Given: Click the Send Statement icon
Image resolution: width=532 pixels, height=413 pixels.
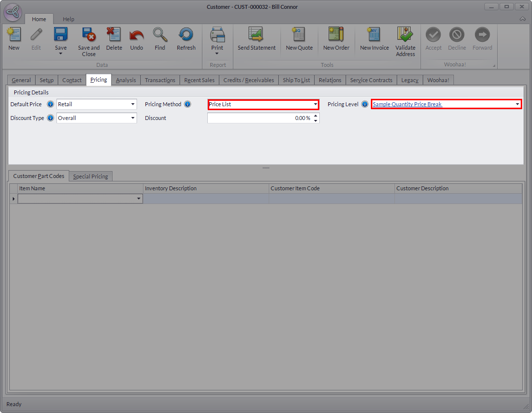Looking at the screenshot, I should [256, 35].
